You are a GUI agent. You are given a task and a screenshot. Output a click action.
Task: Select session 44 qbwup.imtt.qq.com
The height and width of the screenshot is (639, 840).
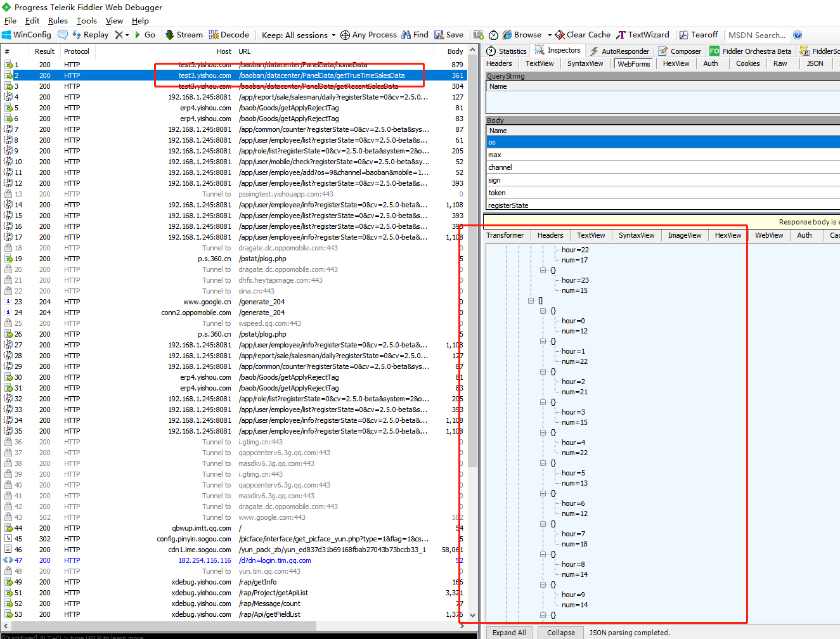point(233,528)
